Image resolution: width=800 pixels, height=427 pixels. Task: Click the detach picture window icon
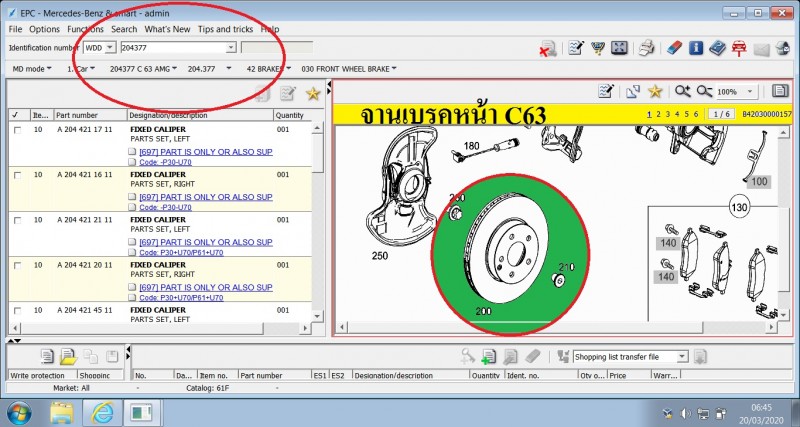[633, 92]
